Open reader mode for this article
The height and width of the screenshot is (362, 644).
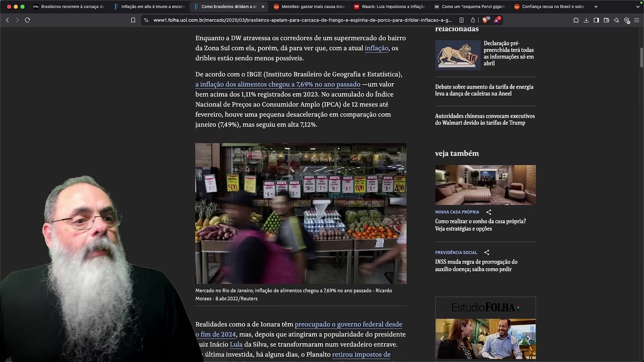(x=461, y=20)
